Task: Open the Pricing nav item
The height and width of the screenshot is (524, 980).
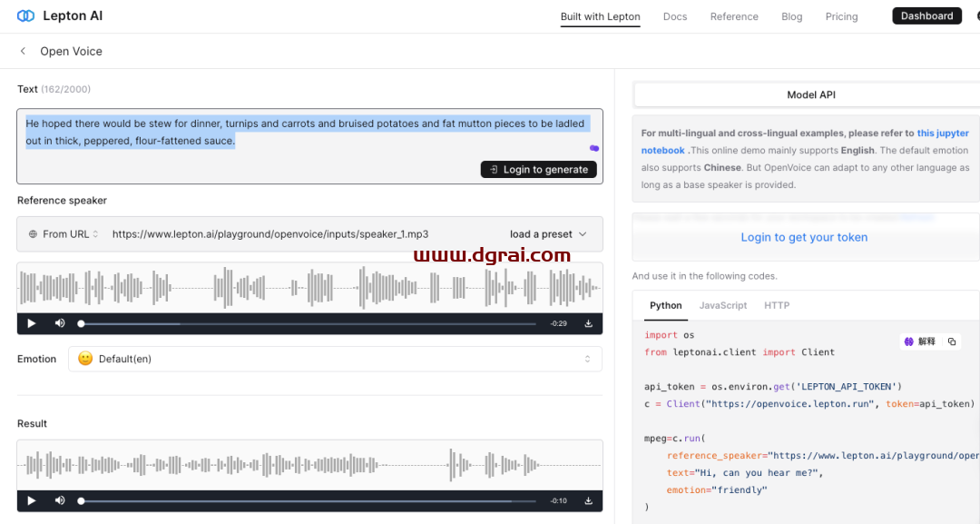Action: pos(841,17)
